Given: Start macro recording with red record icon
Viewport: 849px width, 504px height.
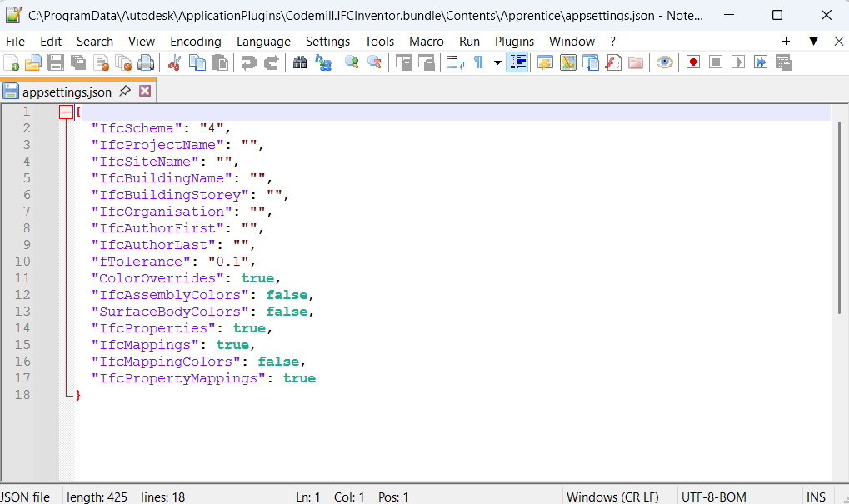Looking at the screenshot, I should [693, 62].
